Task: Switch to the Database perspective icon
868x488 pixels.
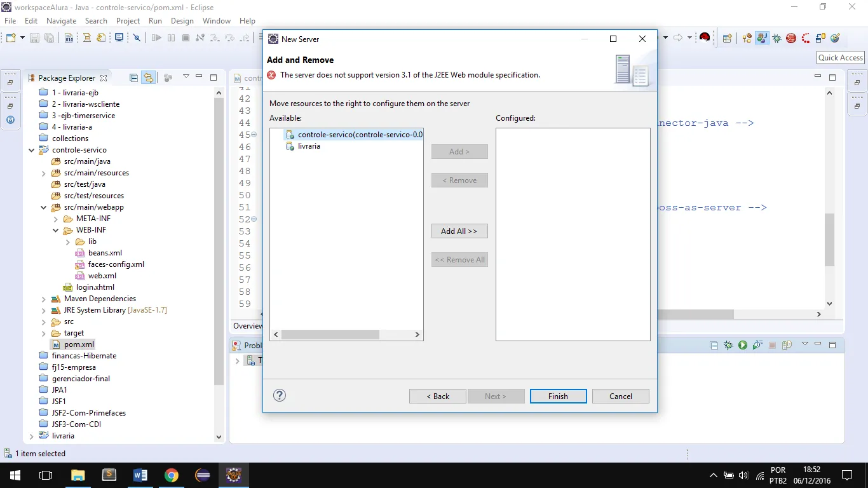Action: pyautogui.click(x=820, y=38)
